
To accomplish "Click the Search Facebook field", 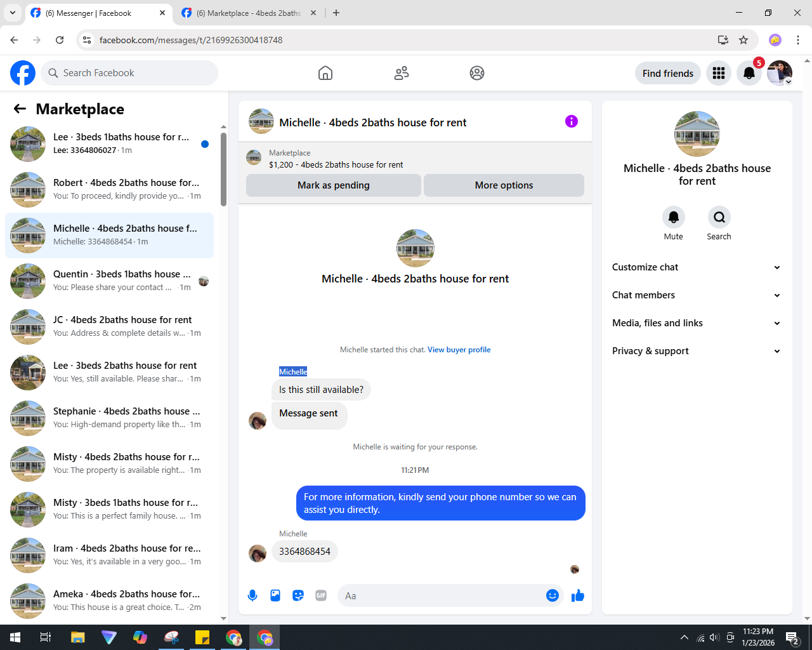I will point(129,73).
